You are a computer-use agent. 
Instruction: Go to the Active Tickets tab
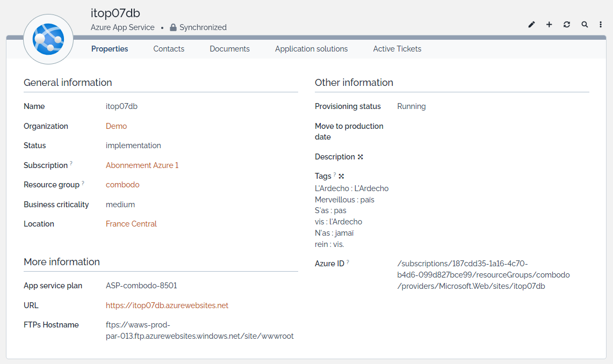click(x=397, y=49)
